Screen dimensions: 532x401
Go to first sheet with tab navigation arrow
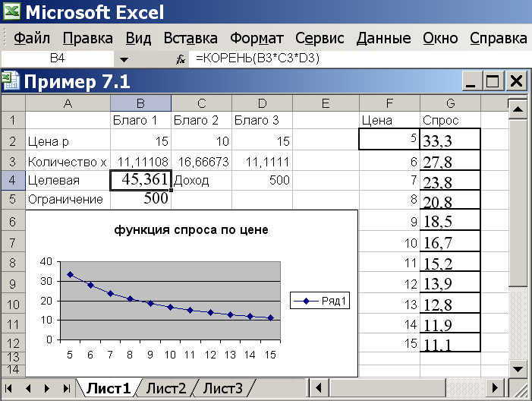click(x=9, y=388)
